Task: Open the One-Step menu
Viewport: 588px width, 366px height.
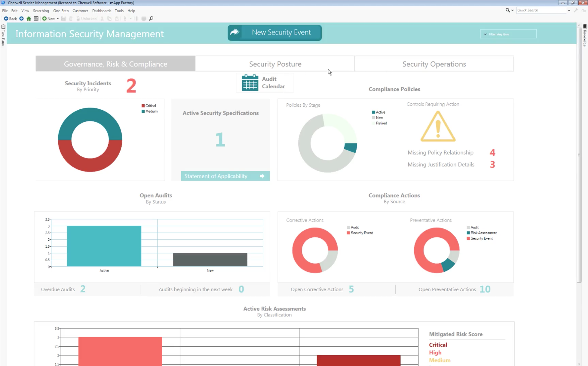Action: tap(61, 11)
